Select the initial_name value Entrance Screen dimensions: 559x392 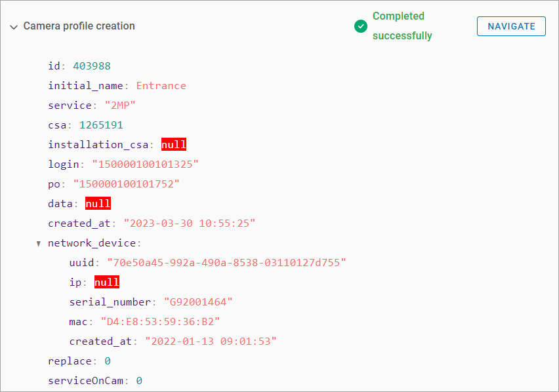[x=161, y=86]
